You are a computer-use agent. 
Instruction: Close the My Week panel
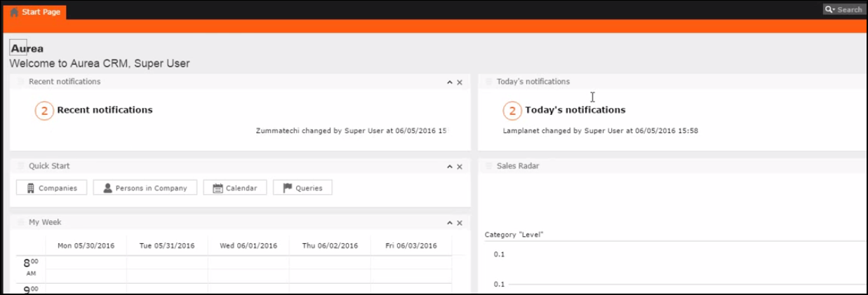pos(460,223)
